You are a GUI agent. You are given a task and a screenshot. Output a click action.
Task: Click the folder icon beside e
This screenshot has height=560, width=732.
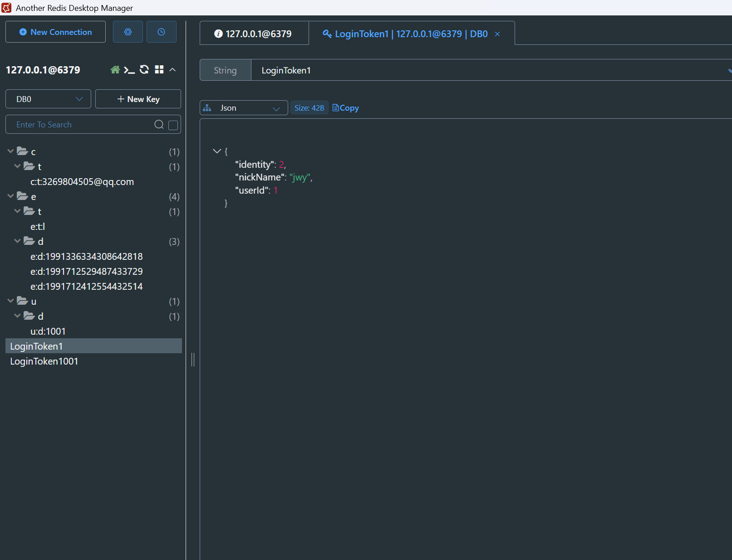(x=23, y=196)
